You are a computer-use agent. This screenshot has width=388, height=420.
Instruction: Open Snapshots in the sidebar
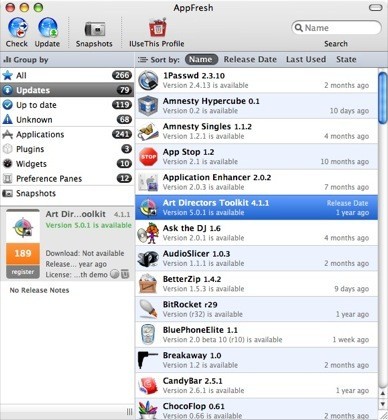(x=67, y=193)
